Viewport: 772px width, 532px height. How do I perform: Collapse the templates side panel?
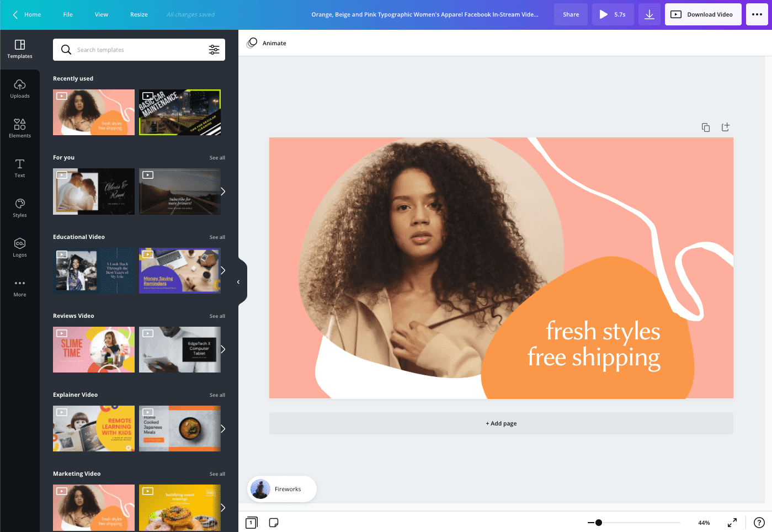[238, 281]
